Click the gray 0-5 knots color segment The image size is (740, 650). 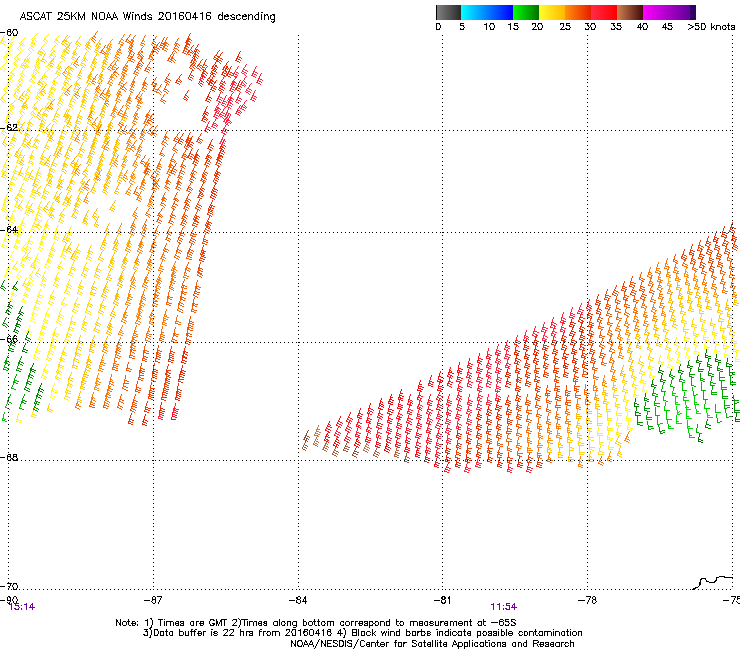click(448, 12)
